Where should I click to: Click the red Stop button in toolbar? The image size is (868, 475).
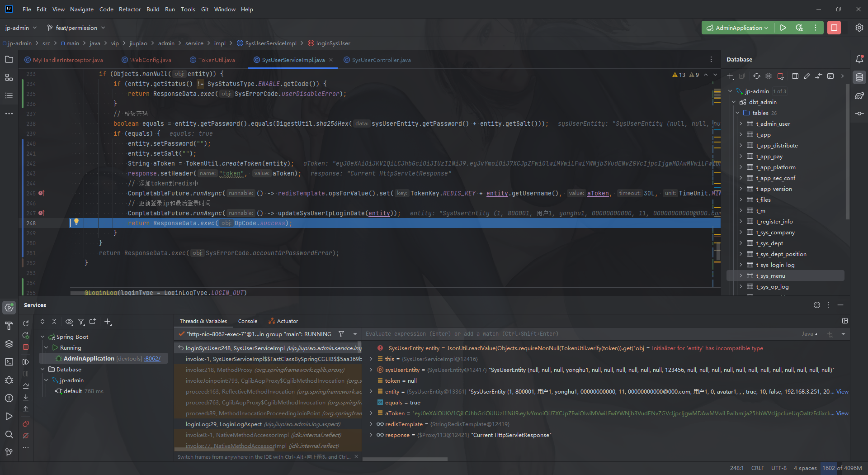[x=834, y=28]
